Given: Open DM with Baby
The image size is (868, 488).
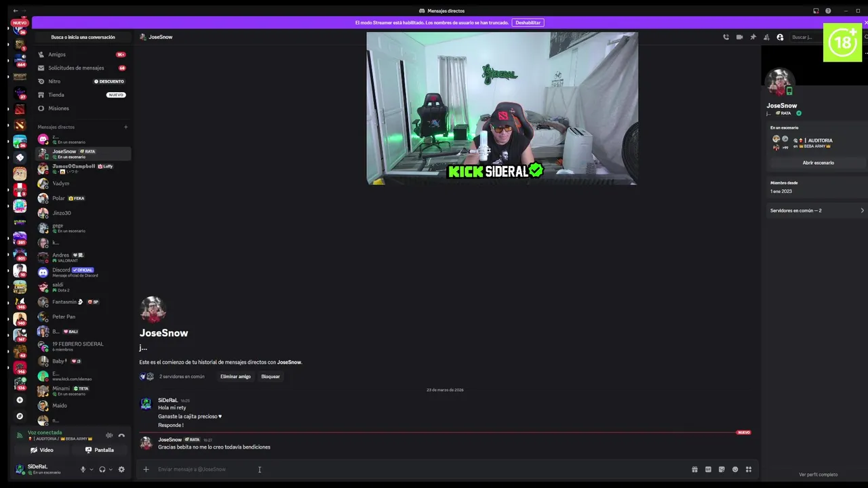Looking at the screenshot, I should point(82,361).
